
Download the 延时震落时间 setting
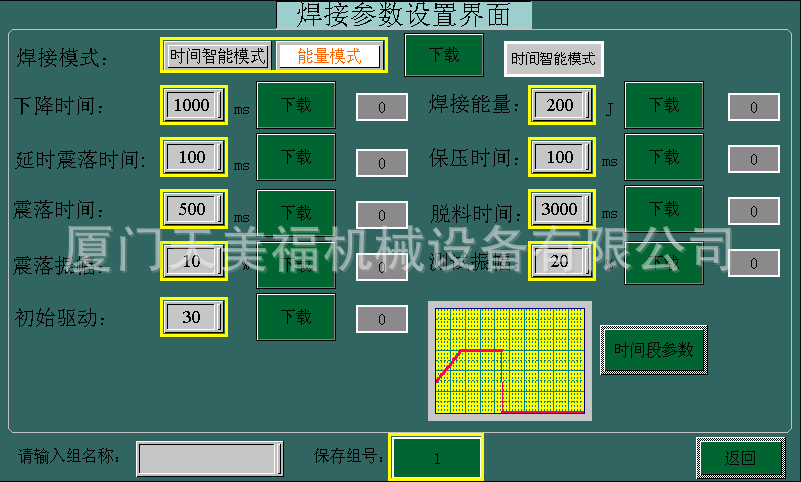[296, 157]
